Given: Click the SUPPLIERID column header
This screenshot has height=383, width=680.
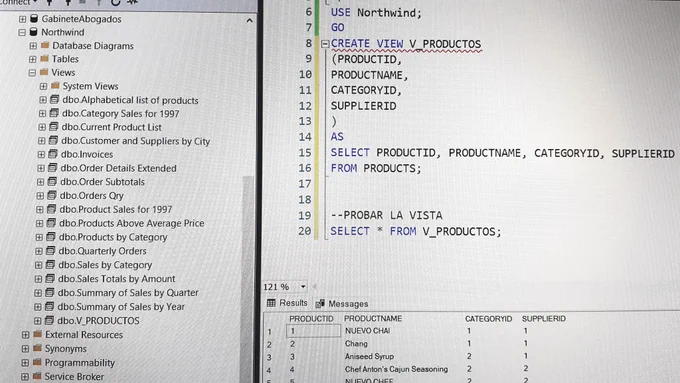Looking at the screenshot, I should pyautogui.click(x=543, y=319).
